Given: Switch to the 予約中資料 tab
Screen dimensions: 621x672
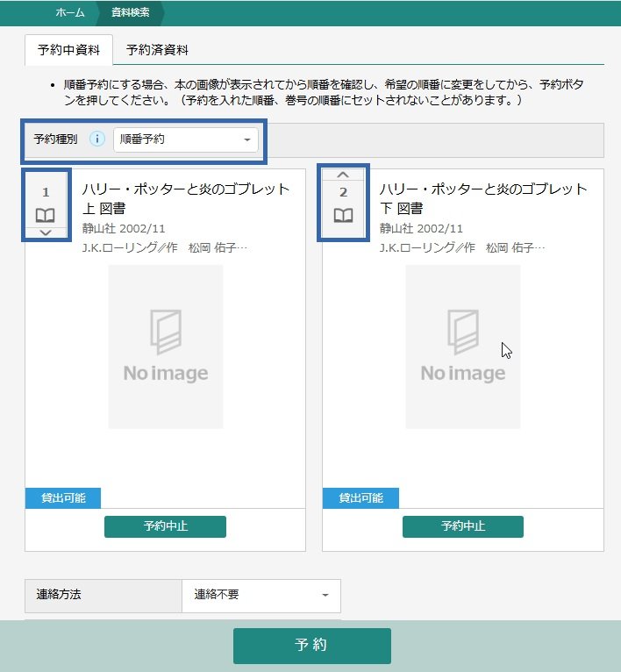Looking at the screenshot, I should pos(69,50).
